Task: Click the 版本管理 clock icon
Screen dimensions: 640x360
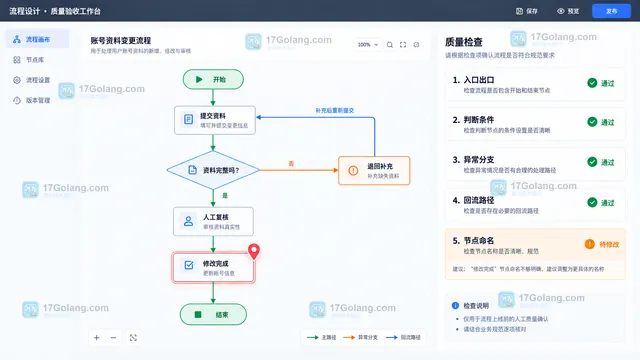Action: click(17, 100)
